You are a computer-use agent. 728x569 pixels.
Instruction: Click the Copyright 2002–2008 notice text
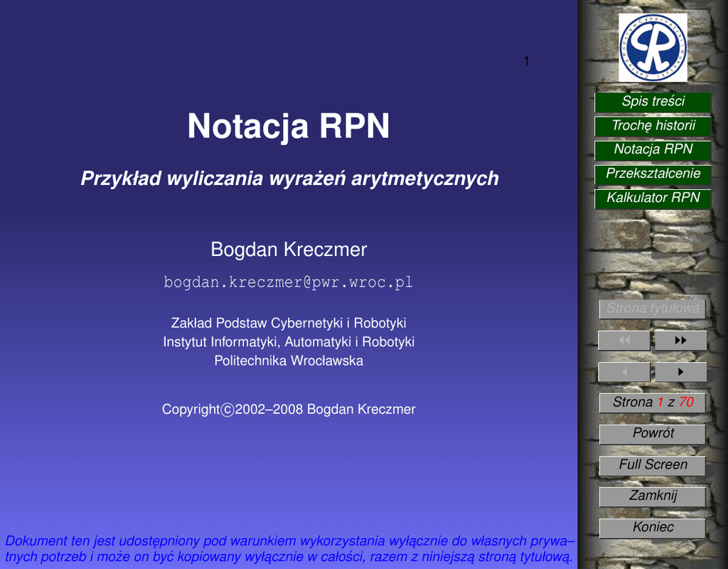click(x=288, y=410)
